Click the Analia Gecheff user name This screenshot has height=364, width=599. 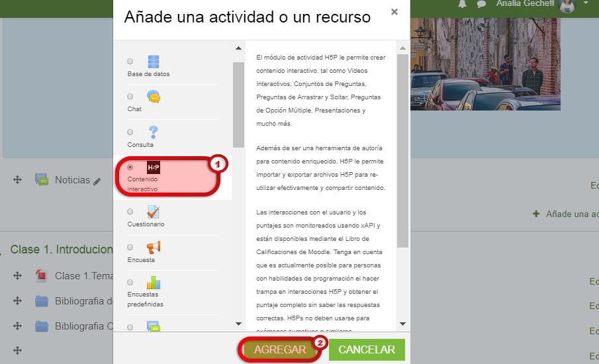coord(525,3)
